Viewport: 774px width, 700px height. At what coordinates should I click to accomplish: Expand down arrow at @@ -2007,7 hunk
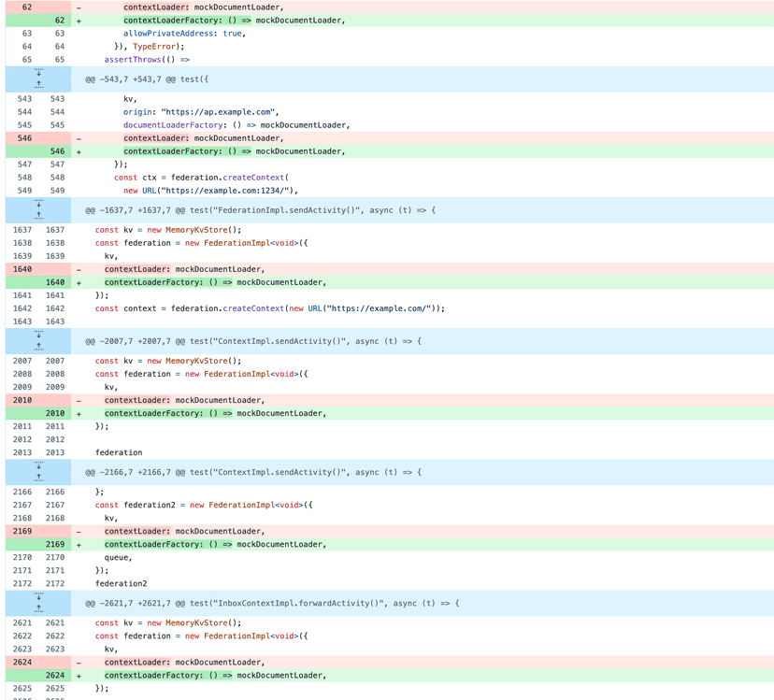(x=38, y=335)
